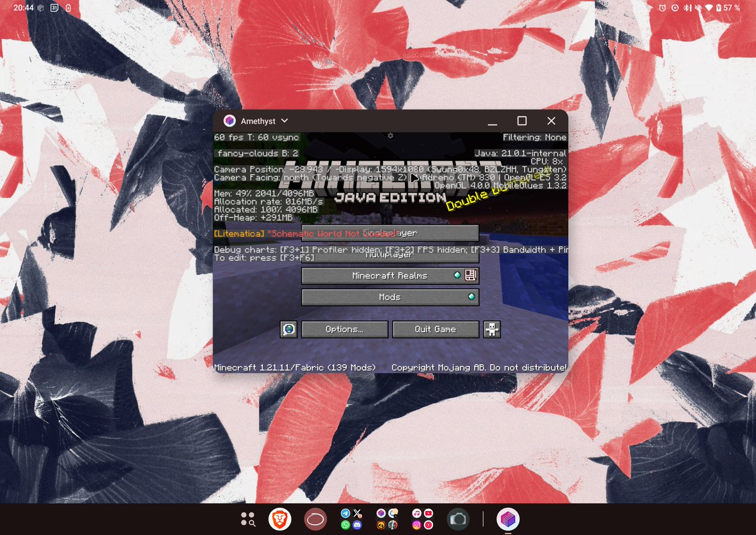The height and width of the screenshot is (535, 756).
Task: Open the Apple Music icon in the taskbar
Action: 416,514
